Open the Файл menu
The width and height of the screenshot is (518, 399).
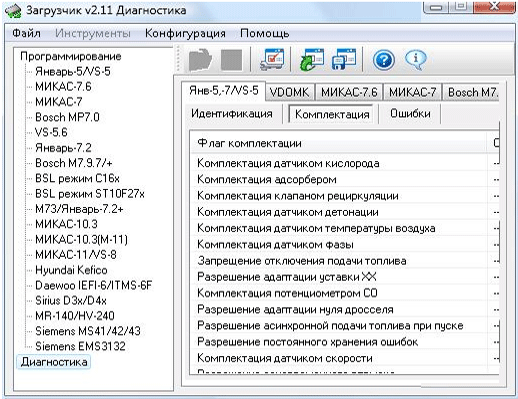point(26,33)
